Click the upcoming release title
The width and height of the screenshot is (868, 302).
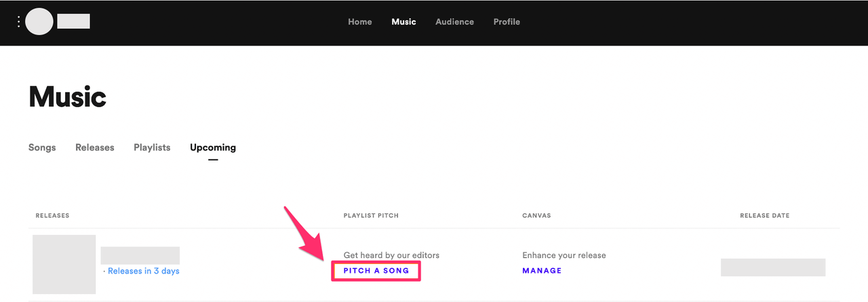point(140,255)
